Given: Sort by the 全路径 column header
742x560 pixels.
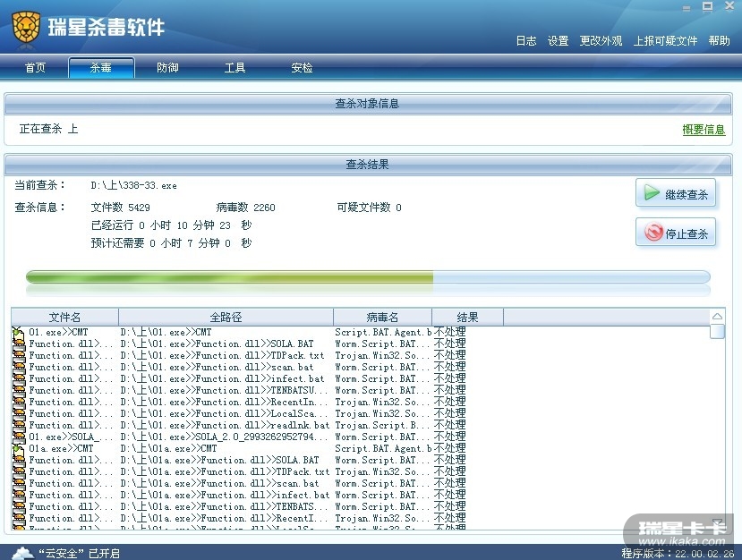Looking at the screenshot, I should point(226,317).
